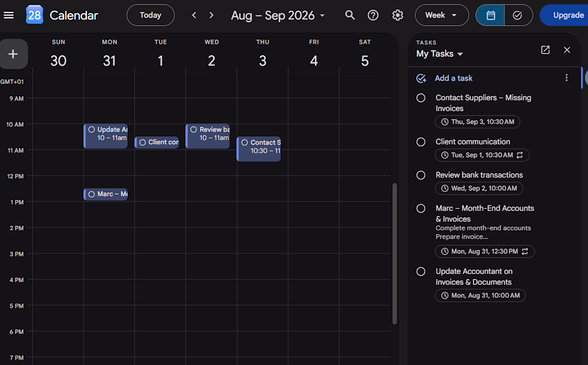The image size is (588, 365).
Task: Click the Mon, Aug 31, 10:00 AM date chip
Action: point(480,296)
